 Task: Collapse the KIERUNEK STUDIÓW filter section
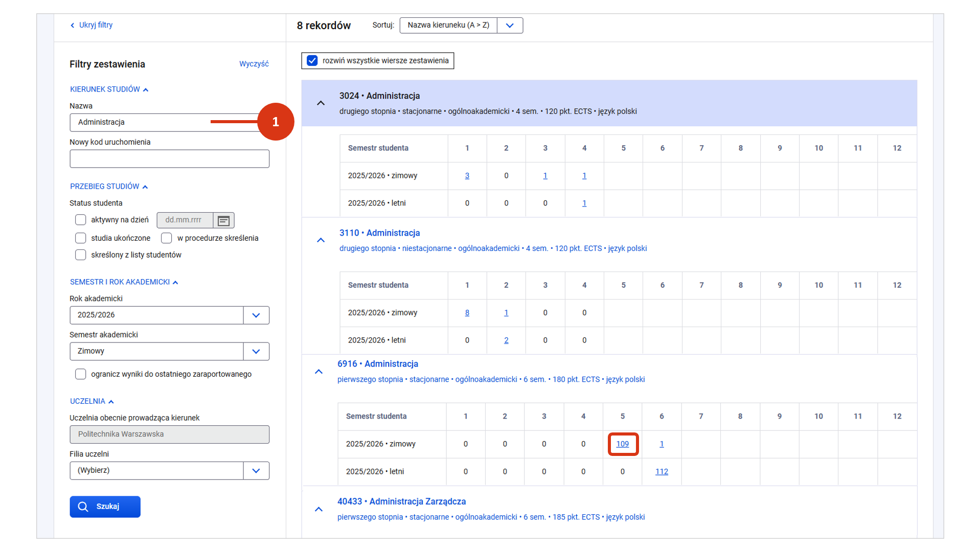(109, 89)
